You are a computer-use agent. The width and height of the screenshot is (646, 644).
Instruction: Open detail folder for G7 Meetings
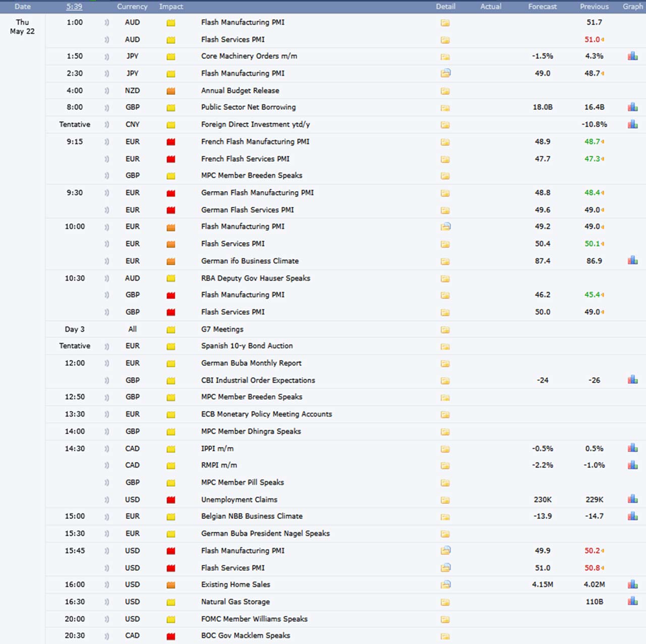pos(445,330)
